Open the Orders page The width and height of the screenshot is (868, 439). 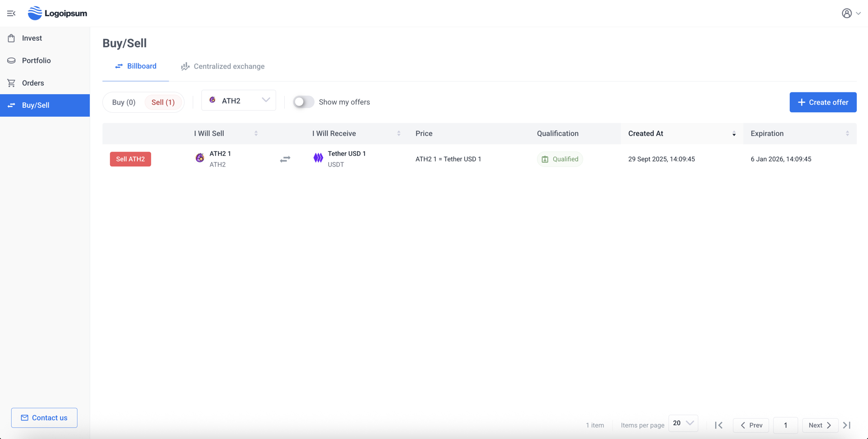[45, 83]
